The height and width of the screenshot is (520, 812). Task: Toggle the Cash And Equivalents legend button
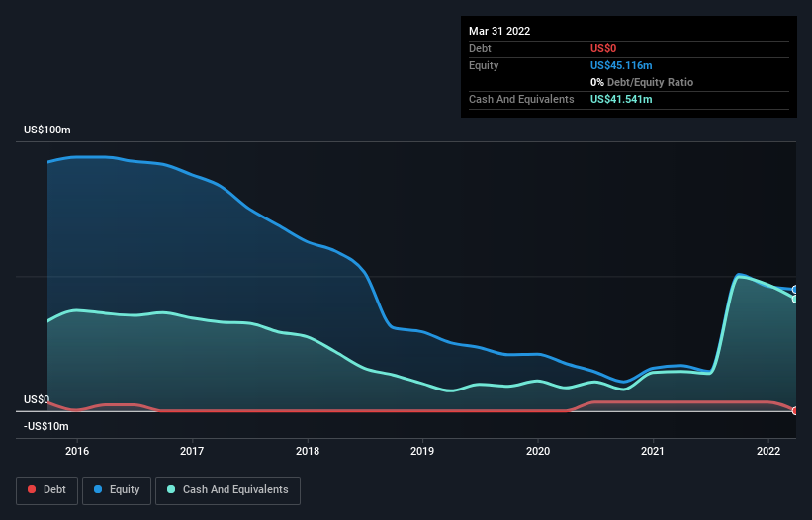click(227, 490)
